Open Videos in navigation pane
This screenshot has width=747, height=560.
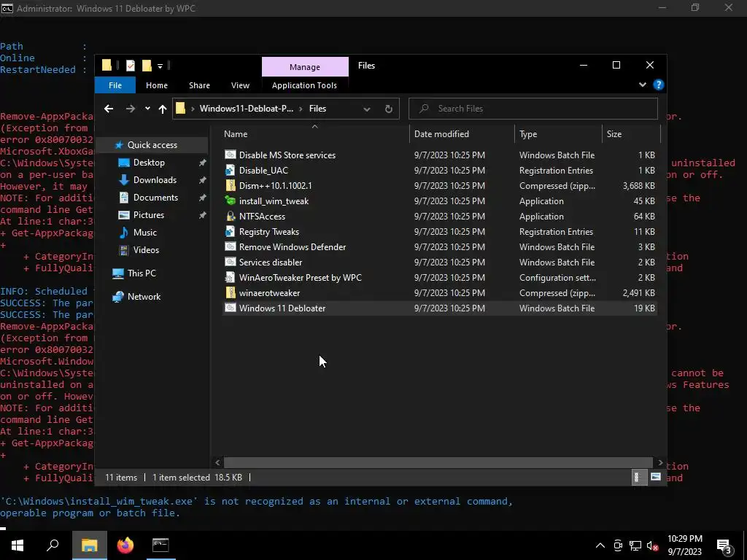(x=146, y=250)
